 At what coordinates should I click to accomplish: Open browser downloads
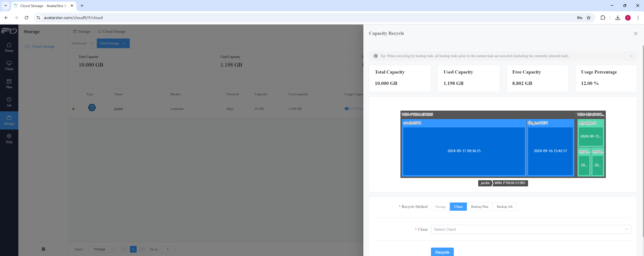(617, 18)
